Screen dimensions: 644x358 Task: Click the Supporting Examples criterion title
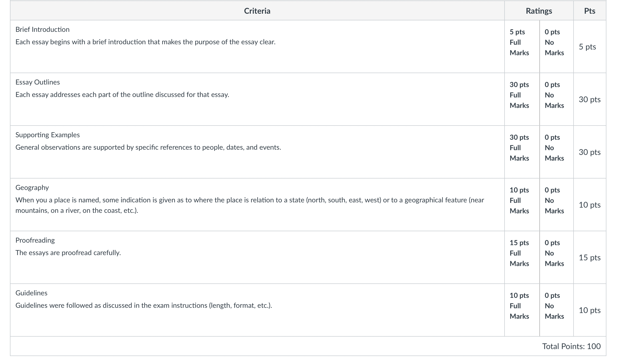point(48,135)
